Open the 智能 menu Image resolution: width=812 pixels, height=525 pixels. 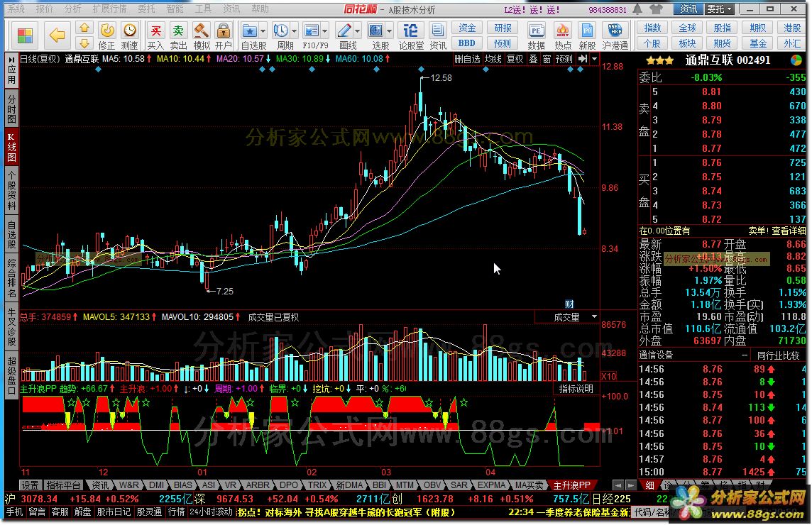pyautogui.click(x=175, y=9)
